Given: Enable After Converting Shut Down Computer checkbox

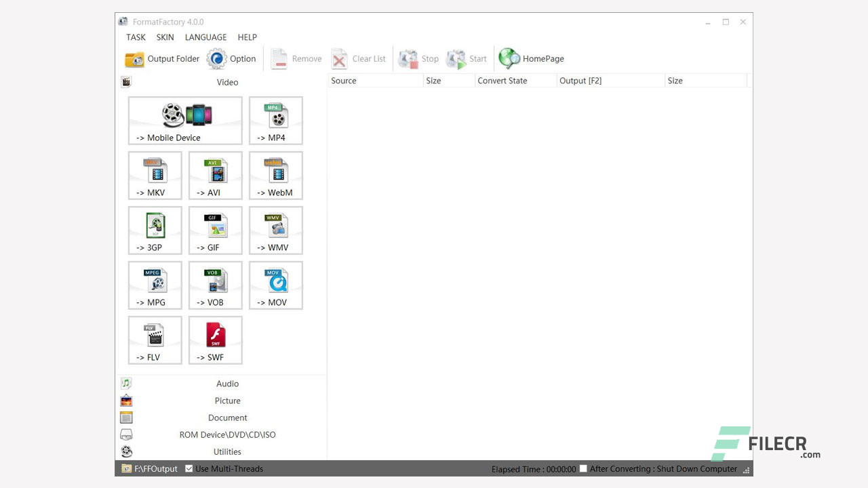Looking at the screenshot, I should [583, 468].
